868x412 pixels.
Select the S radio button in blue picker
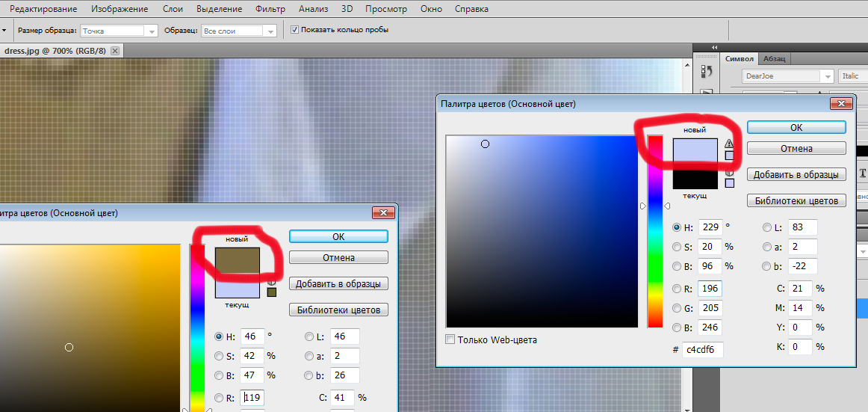click(x=677, y=247)
